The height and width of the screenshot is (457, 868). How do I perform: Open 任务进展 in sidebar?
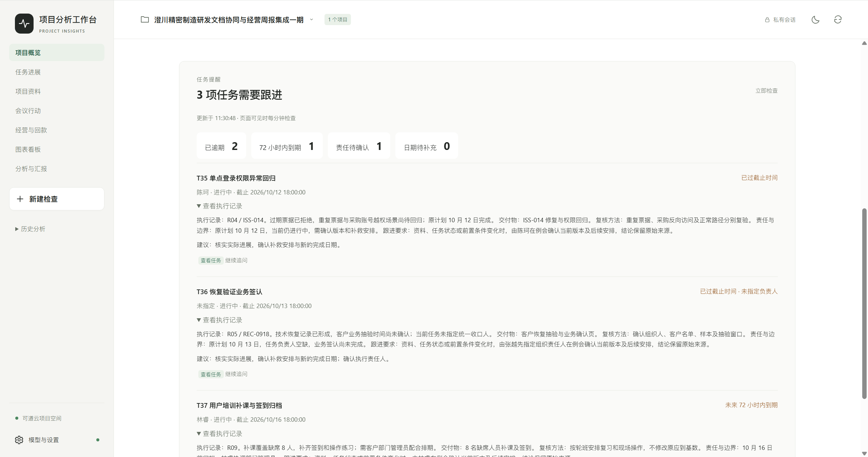(57, 72)
